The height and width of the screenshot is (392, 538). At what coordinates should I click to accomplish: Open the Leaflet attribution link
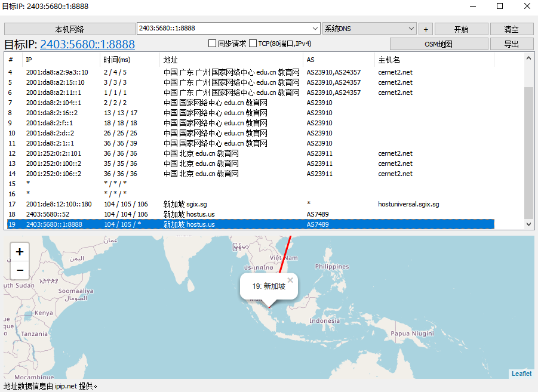[521, 374]
